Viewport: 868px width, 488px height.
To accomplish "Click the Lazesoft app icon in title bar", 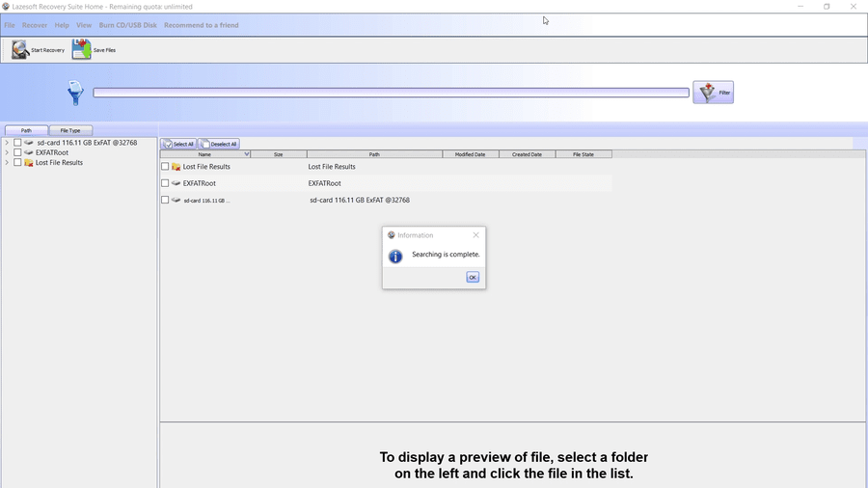I will (x=6, y=7).
